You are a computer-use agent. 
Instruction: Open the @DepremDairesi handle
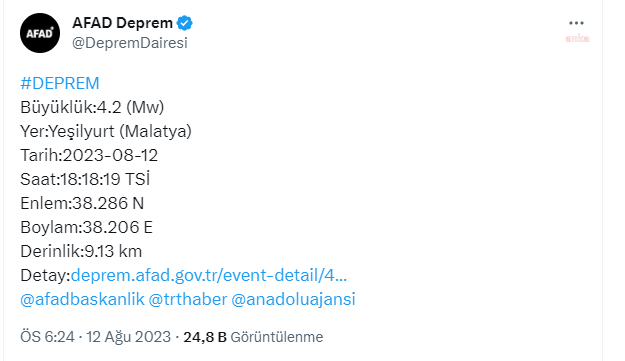pyautogui.click(x=130, y=43)
